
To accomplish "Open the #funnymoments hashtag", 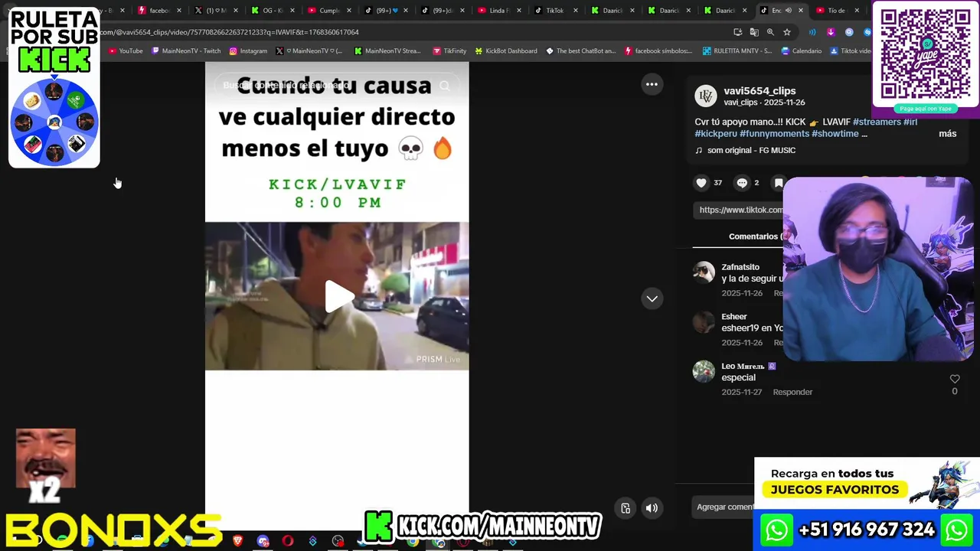I will pyautogui.click(x=774, y=133).
